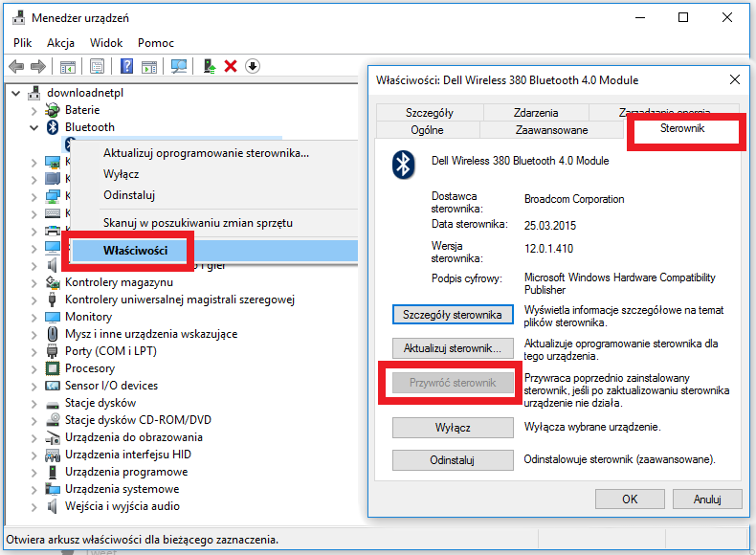Open the Pomoc menu

point(156,43)
